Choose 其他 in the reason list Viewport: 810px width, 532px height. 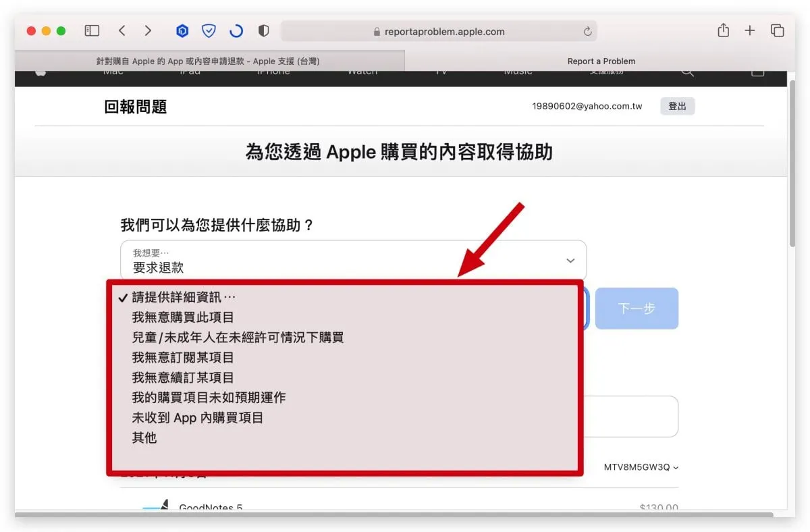(x=144, y=437)
